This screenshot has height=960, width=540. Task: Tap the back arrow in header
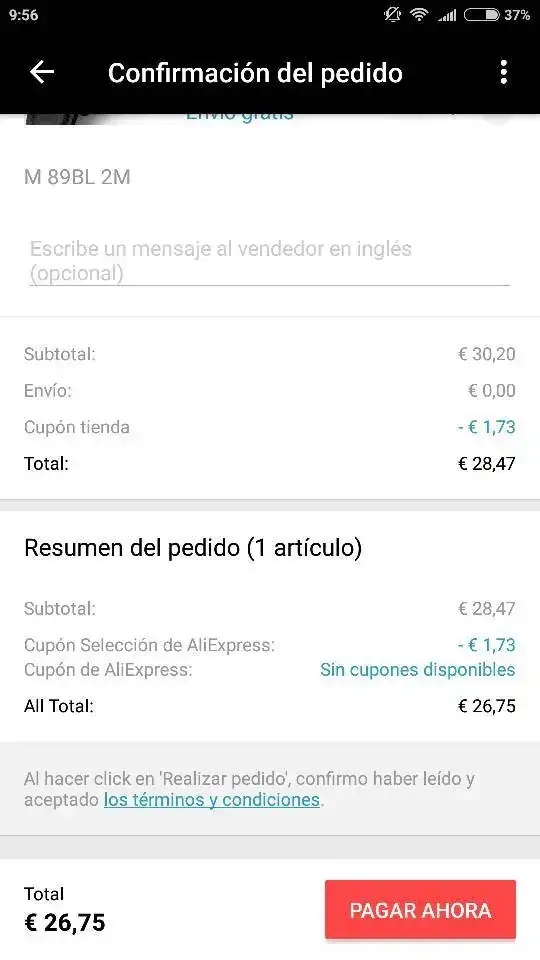coord(42,72)
